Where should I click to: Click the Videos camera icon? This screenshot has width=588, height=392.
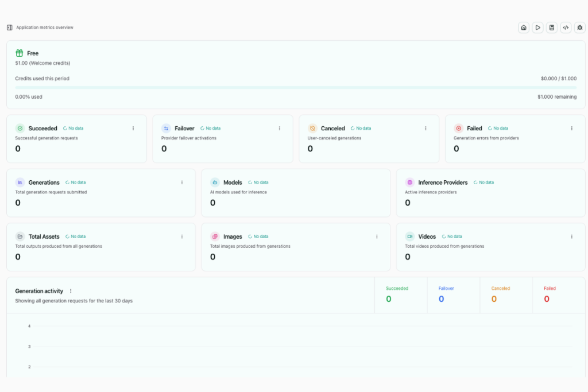[x=410, y=236]
